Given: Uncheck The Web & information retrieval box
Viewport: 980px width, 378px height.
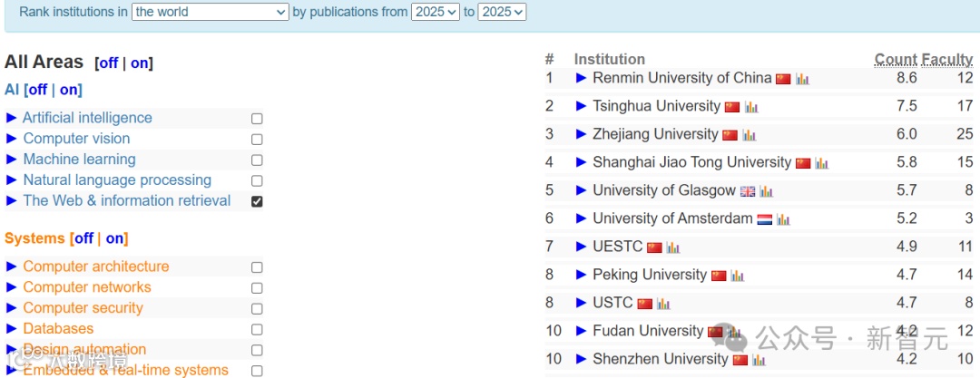Looking at the screenshot, I should pos(257,202).
